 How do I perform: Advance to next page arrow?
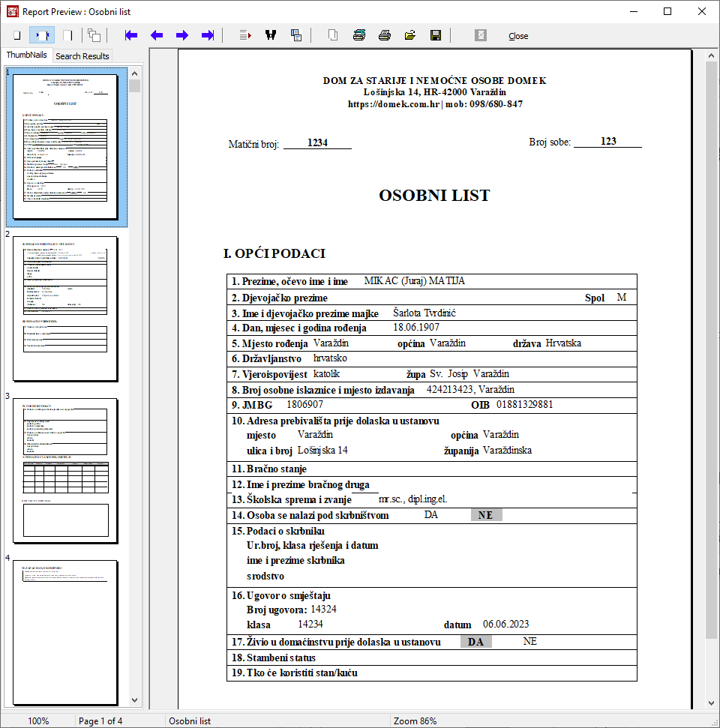pyautogui.click(x=182, y=35)
